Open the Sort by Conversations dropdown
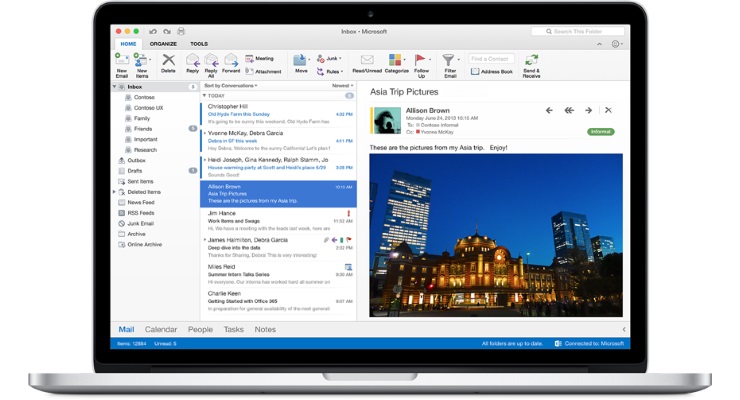This screenshot has width=740, height=400. (x=230, y=86)
